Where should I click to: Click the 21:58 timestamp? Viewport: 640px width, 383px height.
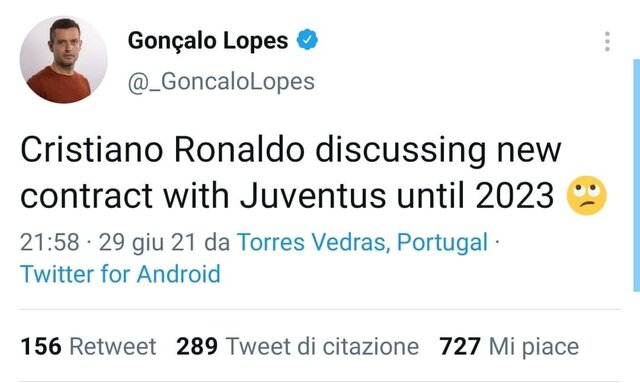click(x=50, y=242)
